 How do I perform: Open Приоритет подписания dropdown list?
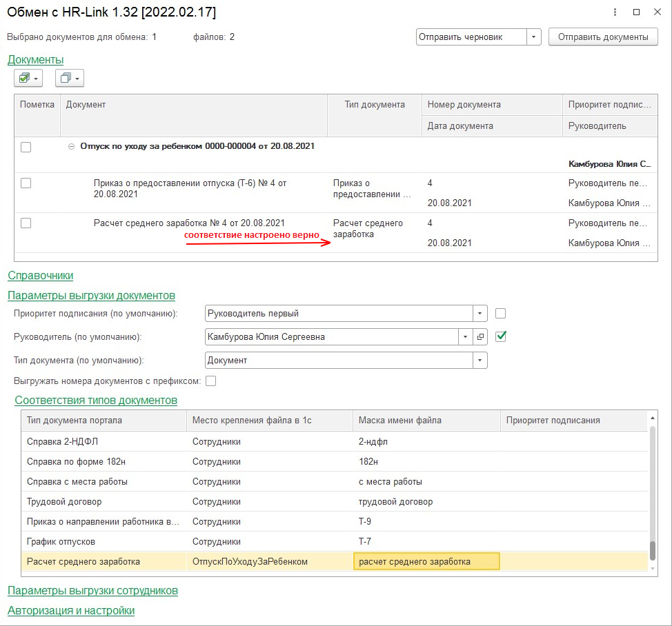click(x=480, y=314)
